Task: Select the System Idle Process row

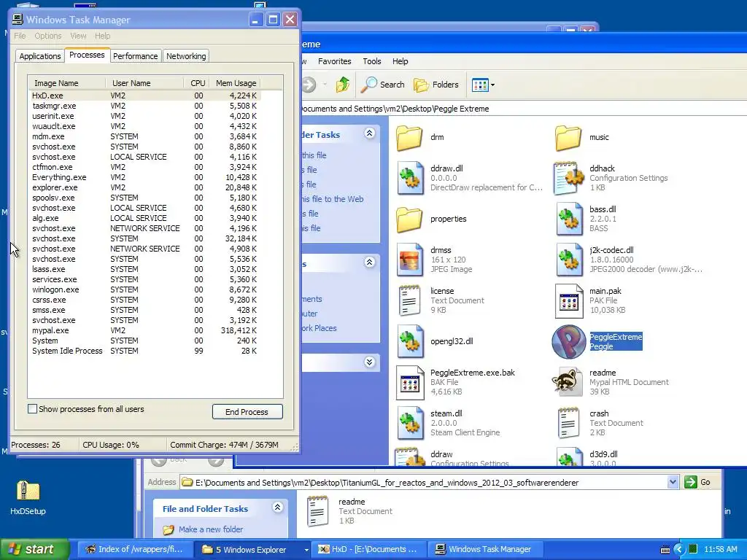Action: (144, 351)
